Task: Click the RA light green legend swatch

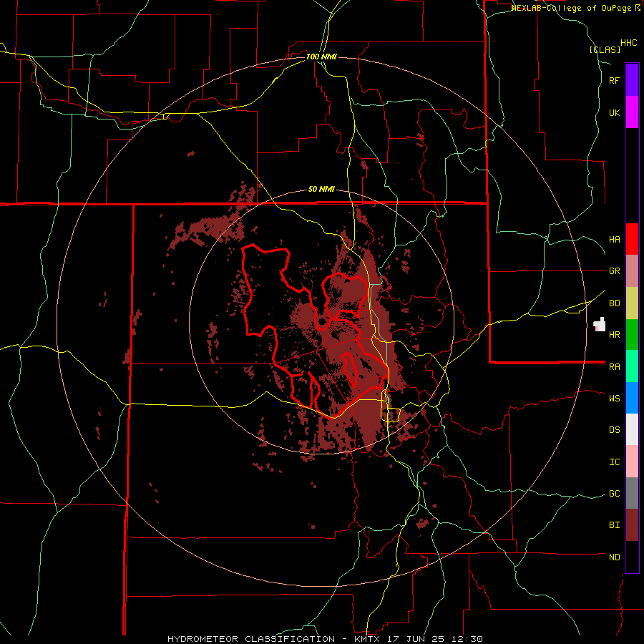Action: (x=632, y=366)
